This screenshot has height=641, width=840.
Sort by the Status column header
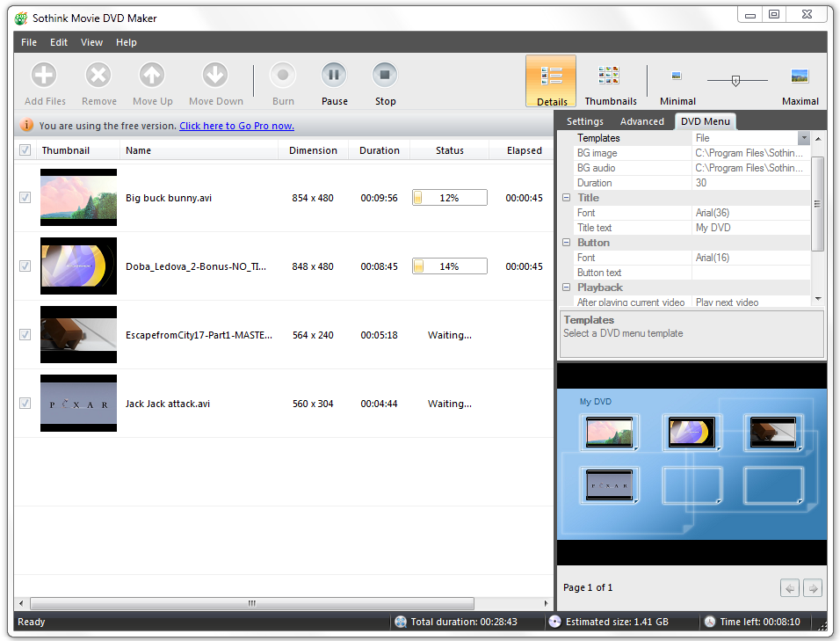click(450, 150)
